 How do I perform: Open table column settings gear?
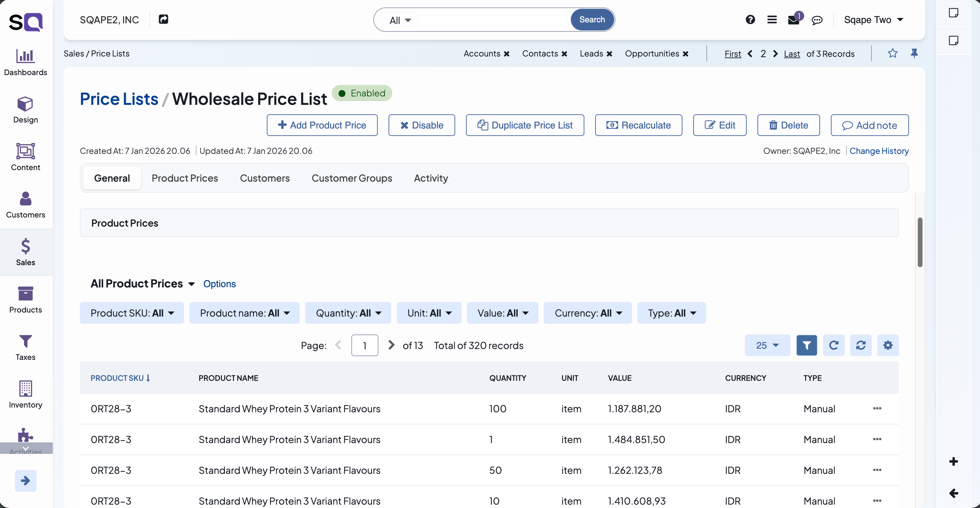tap(888, 345)
